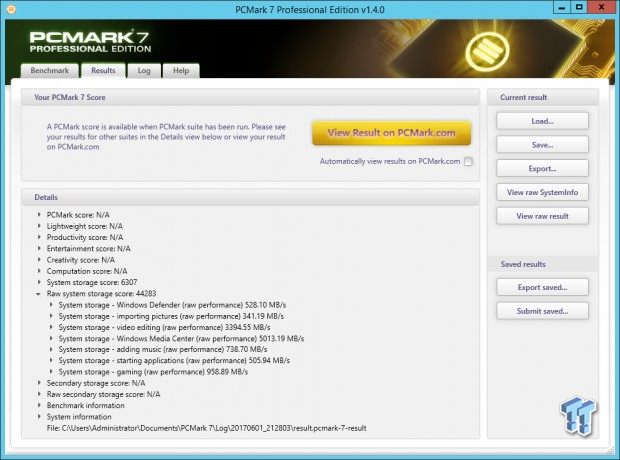The width and height of the screenshot is (620, 460).
Task: Click the result file path text
Action: point(206,428)
